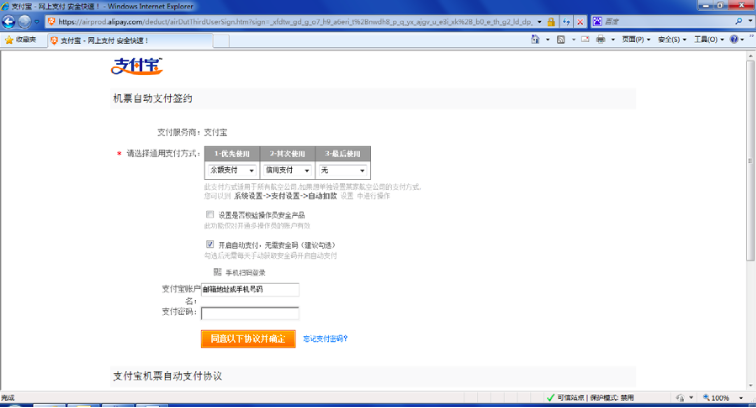
Task: Click the scrollbar up arrow
Action: point(750,56)
